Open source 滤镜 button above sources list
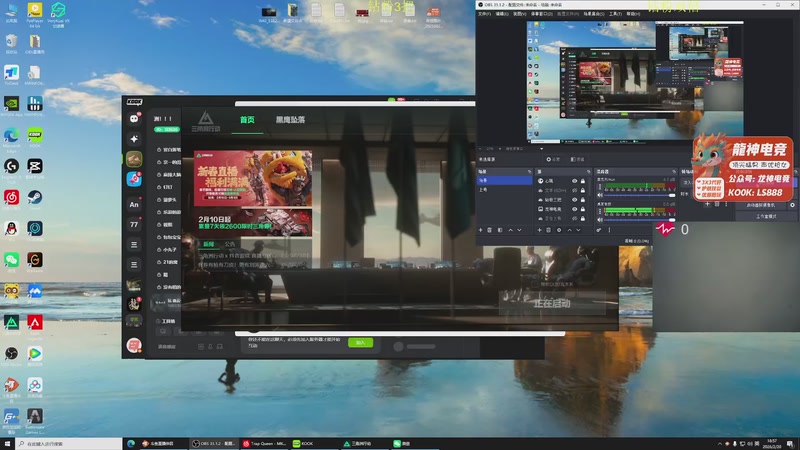 pyautogui.click(x=577, y=159)
